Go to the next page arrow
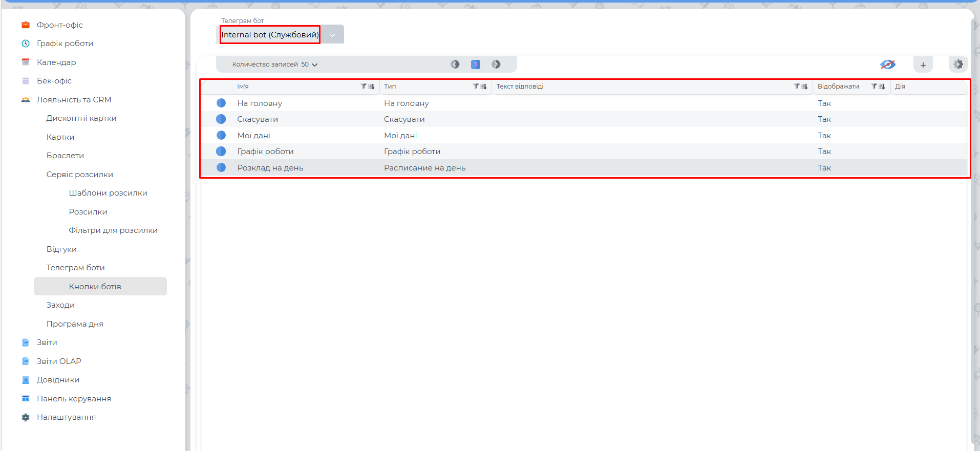 pos(496,65)
